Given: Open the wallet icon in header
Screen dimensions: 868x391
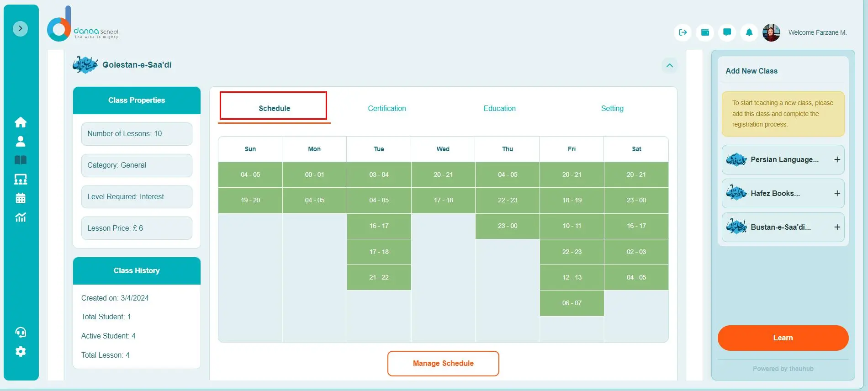Looking at the screenshot, I should (x=705, y=32).
